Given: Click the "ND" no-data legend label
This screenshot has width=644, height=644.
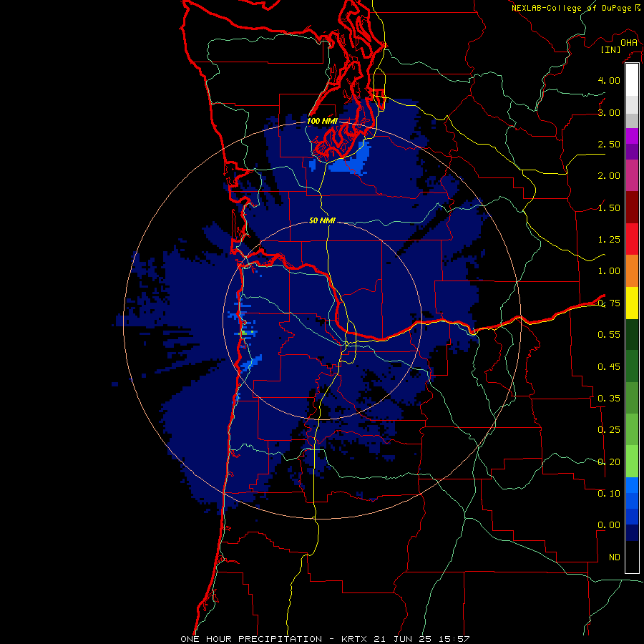Looking at the screenshot, I should 615,557.
